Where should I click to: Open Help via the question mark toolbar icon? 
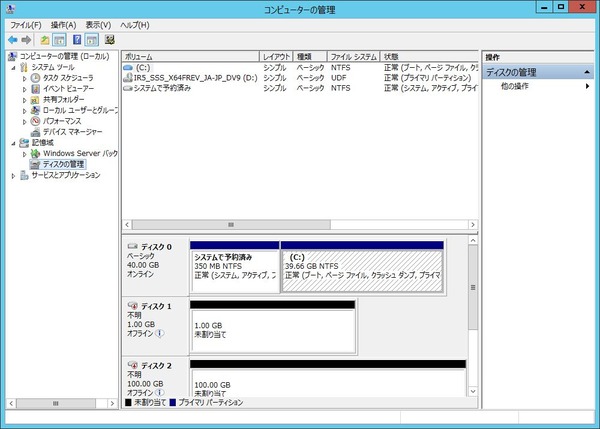pyautogui.click(x=77, y=40)
